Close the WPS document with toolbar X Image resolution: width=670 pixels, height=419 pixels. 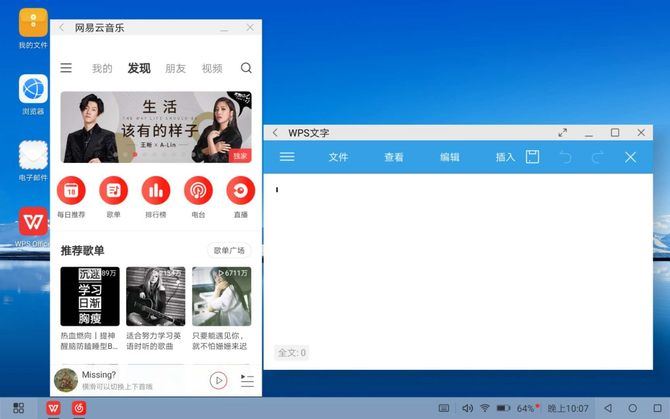click(630, 157)
